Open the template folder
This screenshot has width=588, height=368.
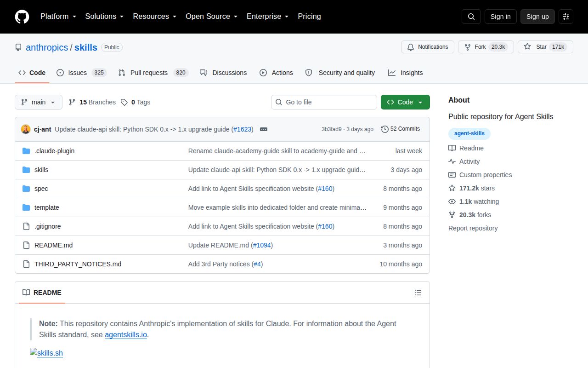point(47,207)
